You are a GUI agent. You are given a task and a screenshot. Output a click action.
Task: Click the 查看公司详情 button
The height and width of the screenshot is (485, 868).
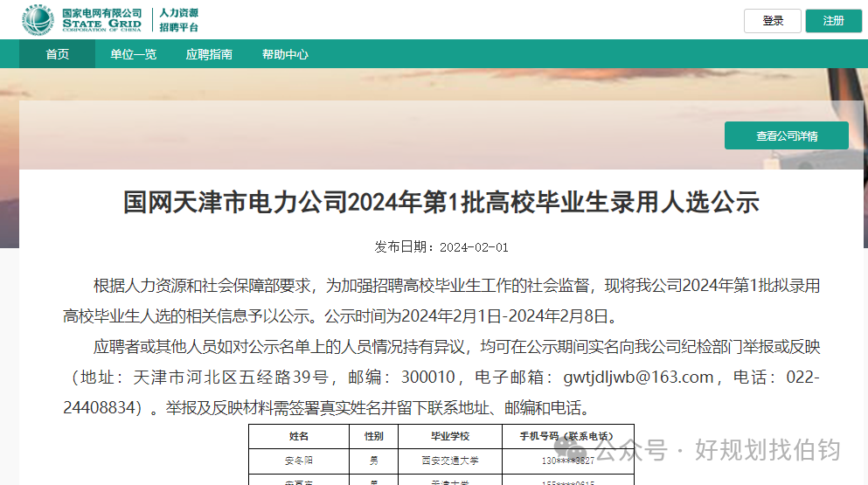click(x=786, y=135)
